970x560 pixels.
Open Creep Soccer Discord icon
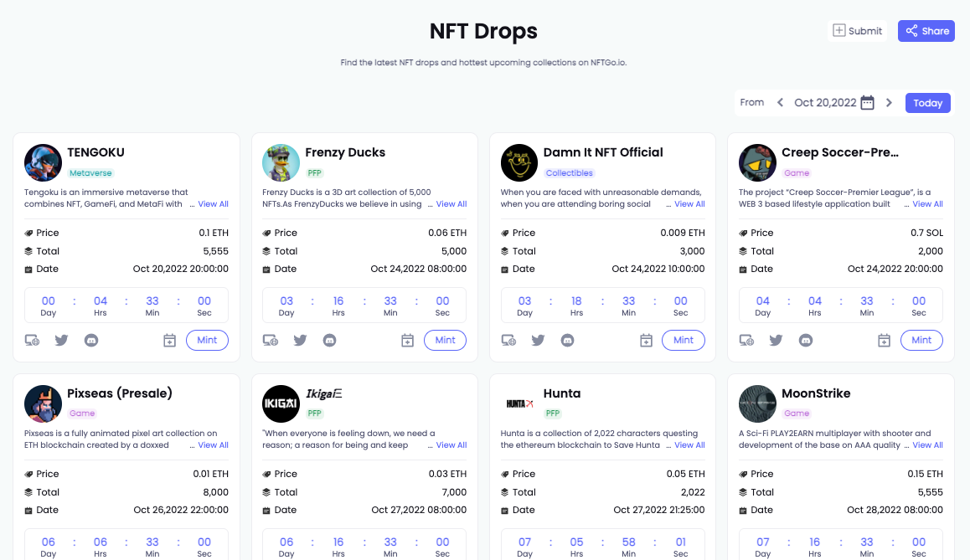806,340
